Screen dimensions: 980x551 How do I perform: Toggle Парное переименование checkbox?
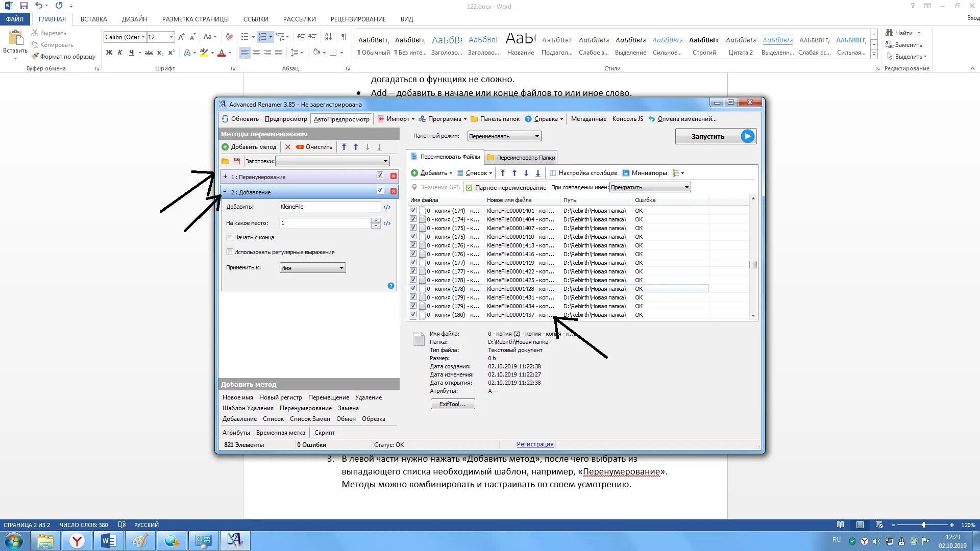(x=469, y=188)
